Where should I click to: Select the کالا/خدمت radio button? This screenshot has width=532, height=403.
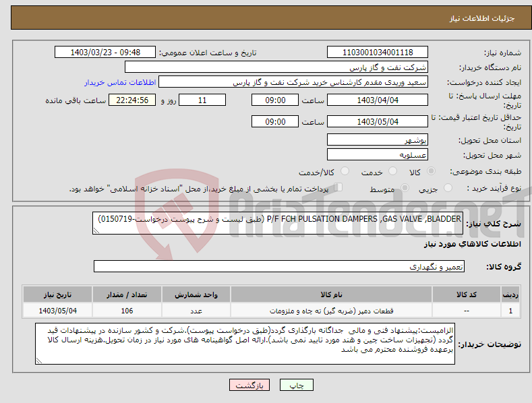pos(345,171)
